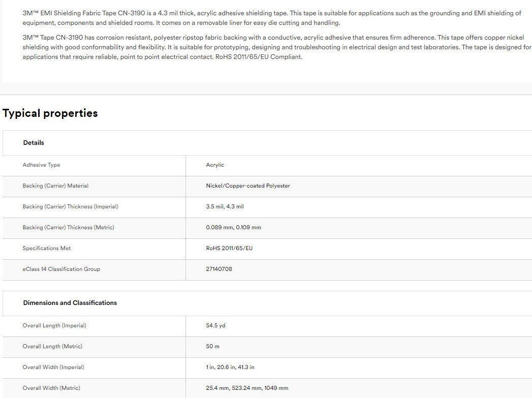532x398 pixels.
Task: Select the 0.089 mm, 0.109 mm value
Action: pos(233,227)
